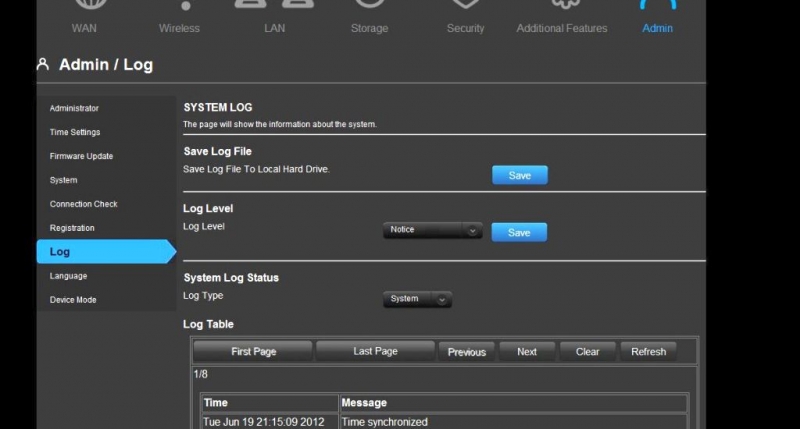This screenshot has width=800, height=429.
Task: Refresh the log table
Action: (648, 351)
